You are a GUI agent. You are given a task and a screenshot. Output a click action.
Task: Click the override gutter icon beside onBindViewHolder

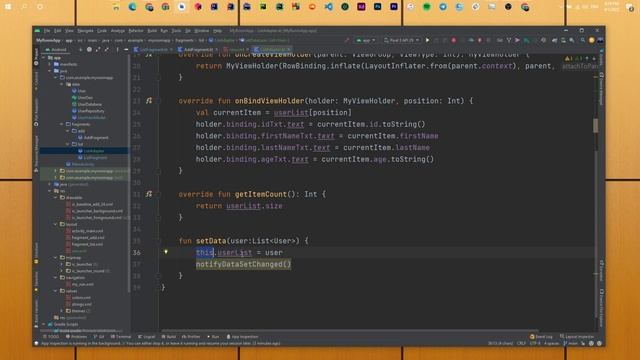point(149,101)
